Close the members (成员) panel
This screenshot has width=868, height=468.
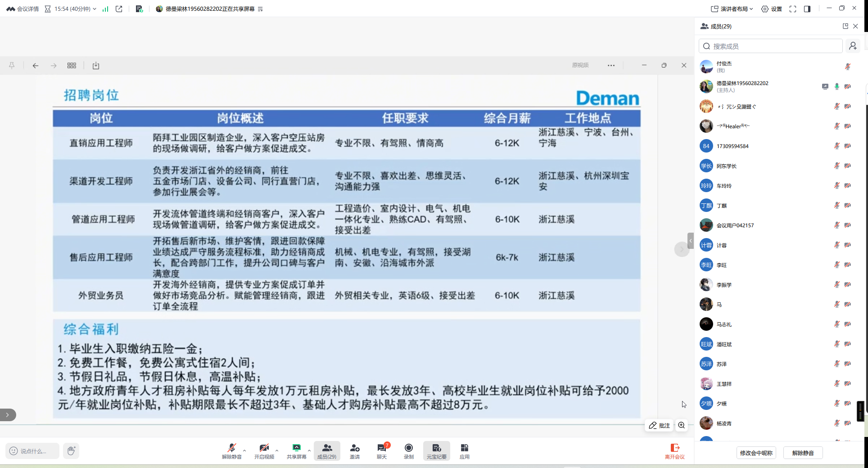tap(855, 26)
